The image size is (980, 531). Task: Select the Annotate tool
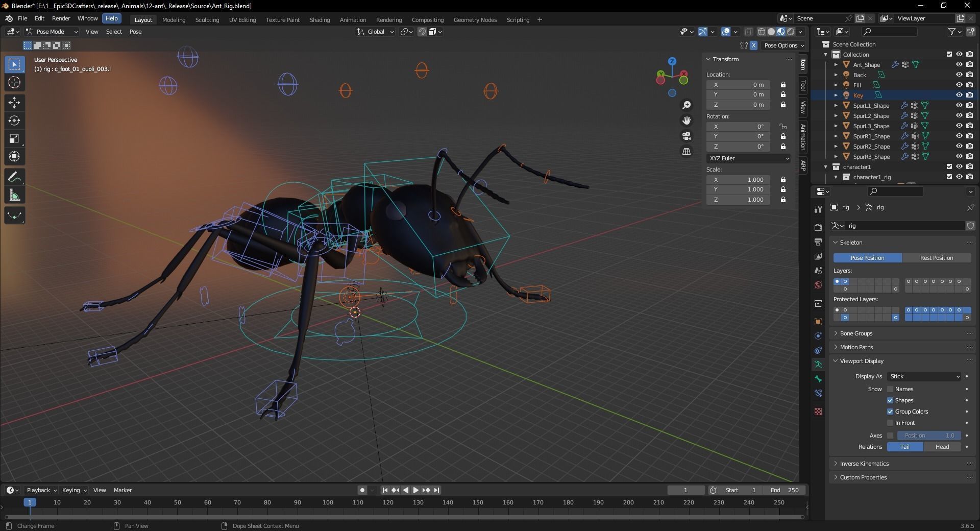pos(14,177)
